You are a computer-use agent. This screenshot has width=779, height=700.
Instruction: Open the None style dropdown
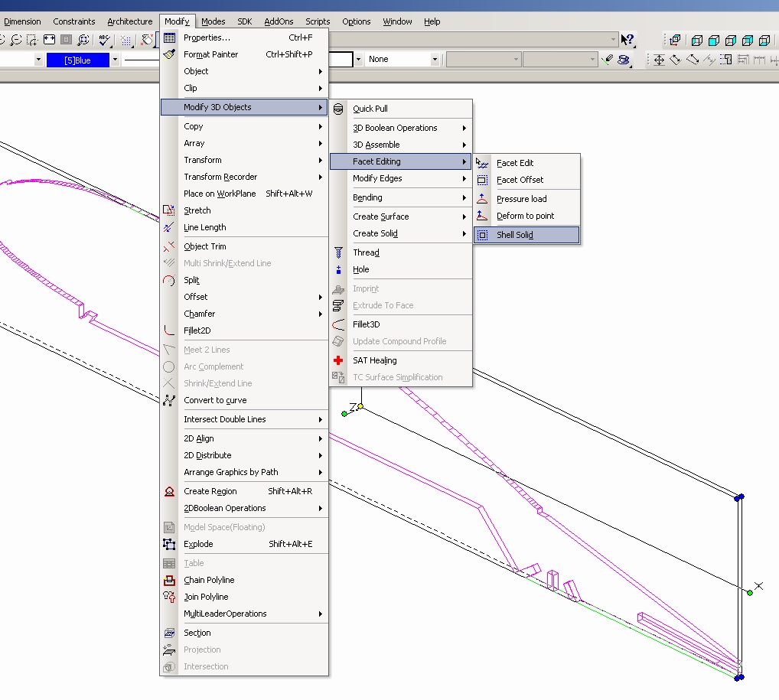click(435, 59)
